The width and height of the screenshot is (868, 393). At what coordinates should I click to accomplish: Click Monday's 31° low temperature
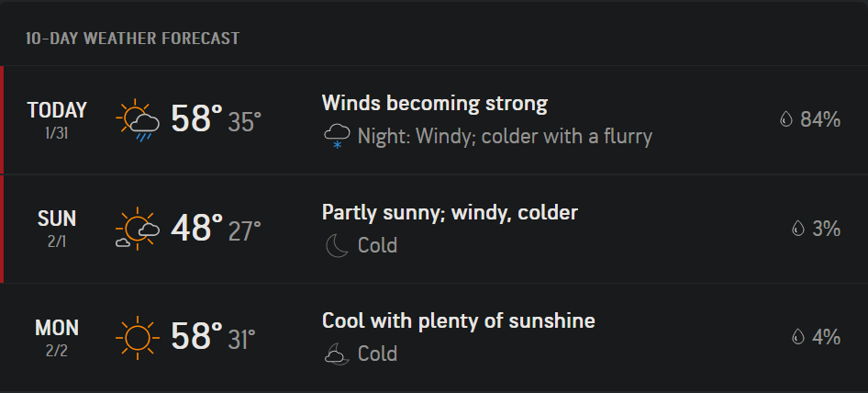pyautogui.click(x=242, y=339)
